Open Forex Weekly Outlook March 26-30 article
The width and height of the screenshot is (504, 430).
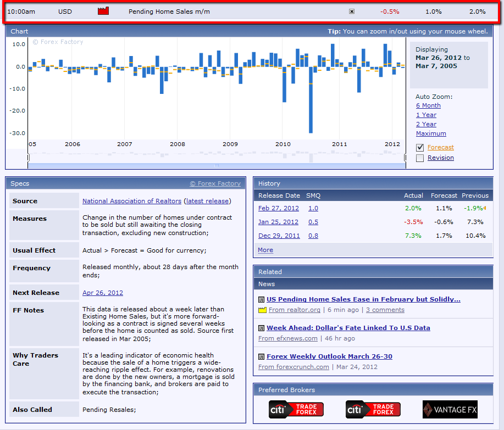pyautogui.click(x=329, y=356)
